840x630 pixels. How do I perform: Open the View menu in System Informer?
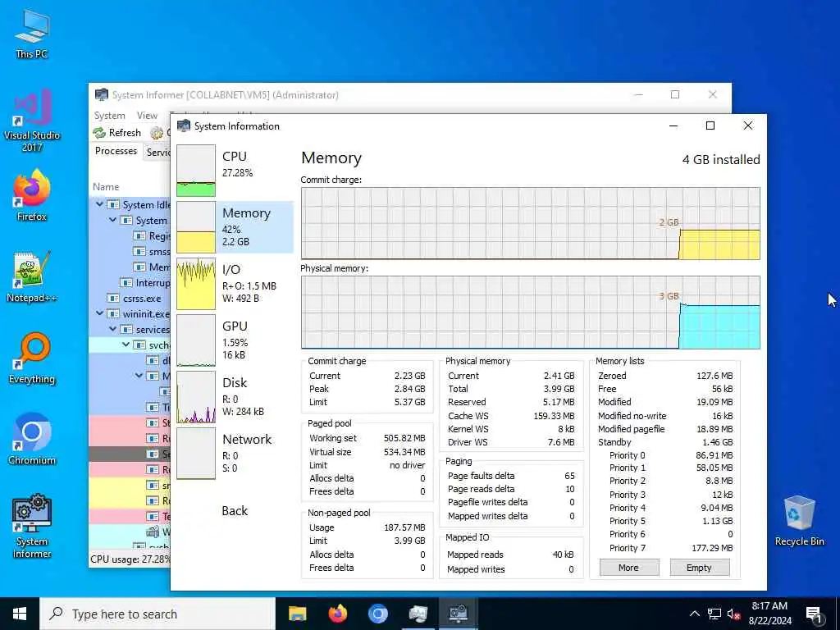(x=147, y=116)
